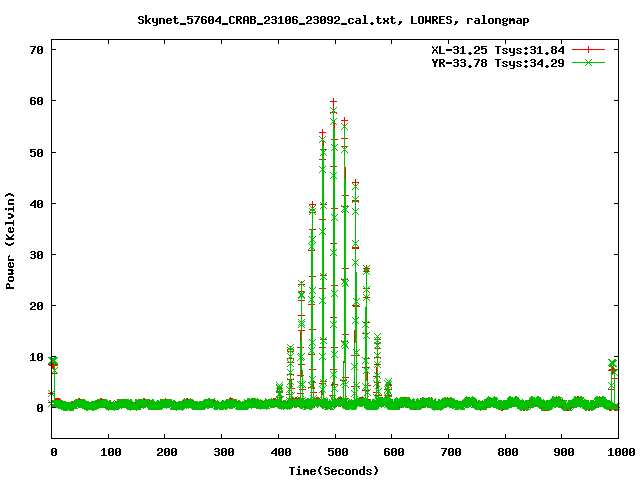The width and height of the screenshot is (640, 480).
Task: Click the y-axis tick label 10
Action: coord(36,357)
